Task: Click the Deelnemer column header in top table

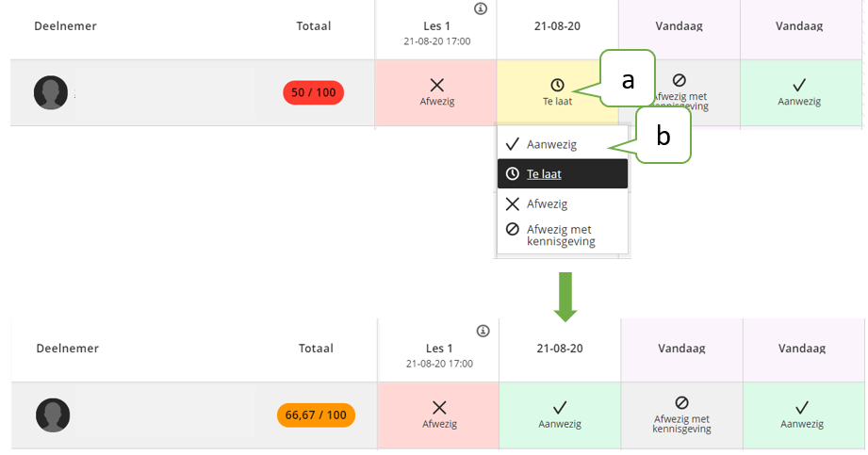Action: 65,26
